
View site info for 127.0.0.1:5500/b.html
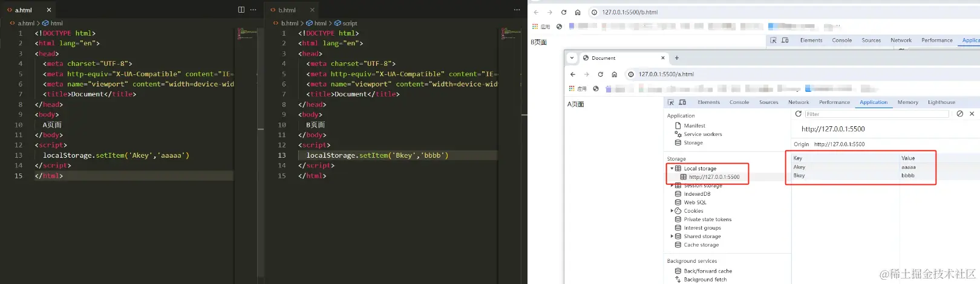595,12
